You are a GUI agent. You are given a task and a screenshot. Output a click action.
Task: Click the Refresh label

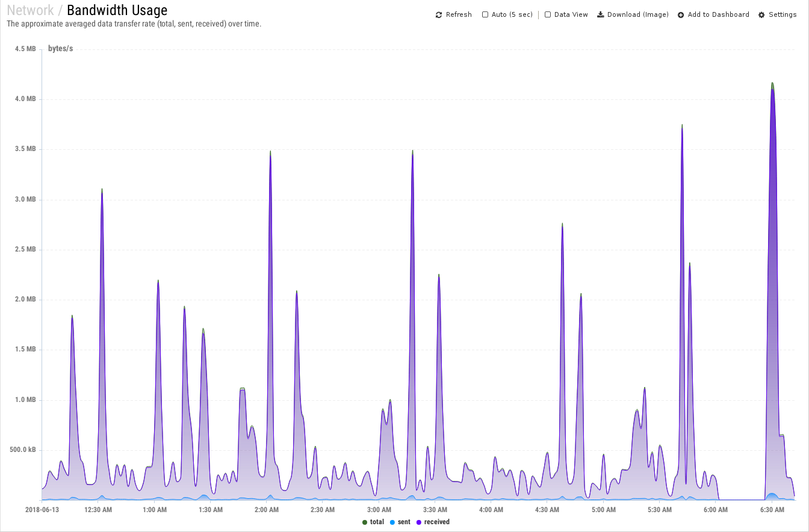(459, 14)
